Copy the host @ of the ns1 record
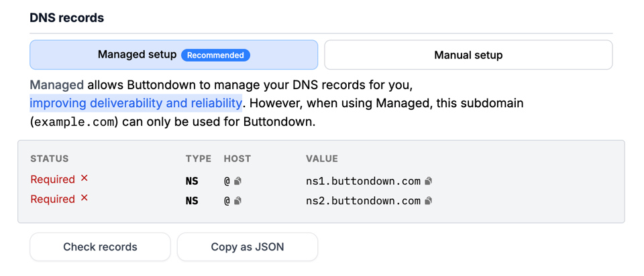The height and width of the screenshot is (276, 644). click(x=237, y=181)
